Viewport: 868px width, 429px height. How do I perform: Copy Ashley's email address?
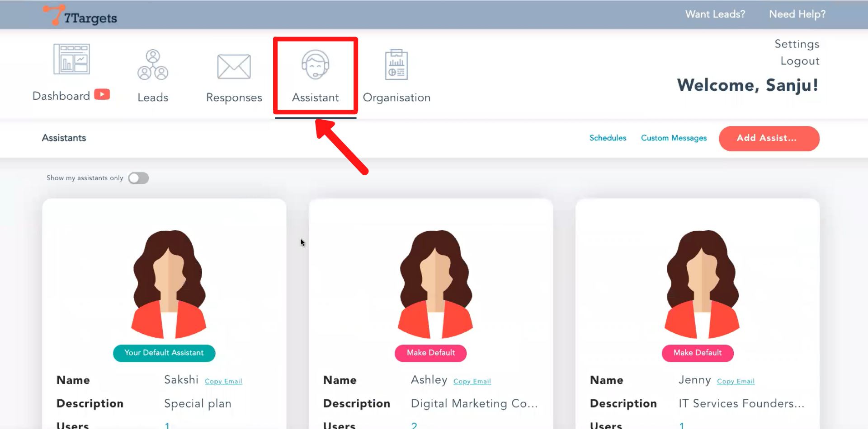click(472, 382)
